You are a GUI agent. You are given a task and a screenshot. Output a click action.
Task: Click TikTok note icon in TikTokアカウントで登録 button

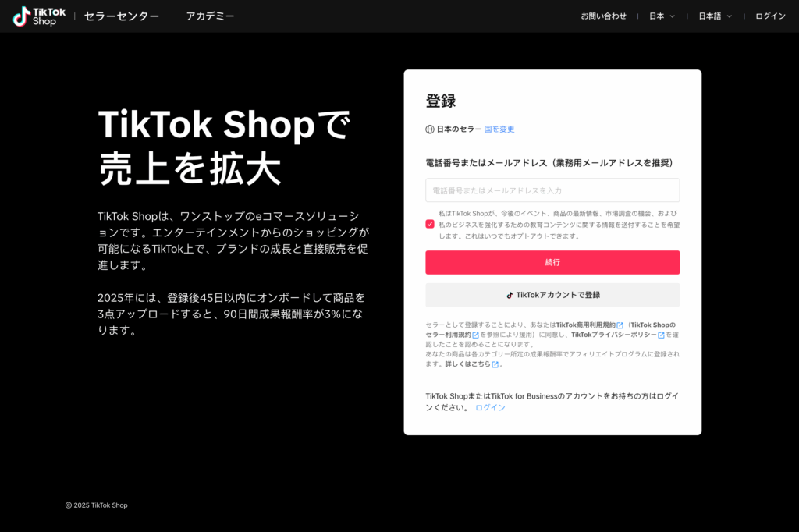pos(510,295)
